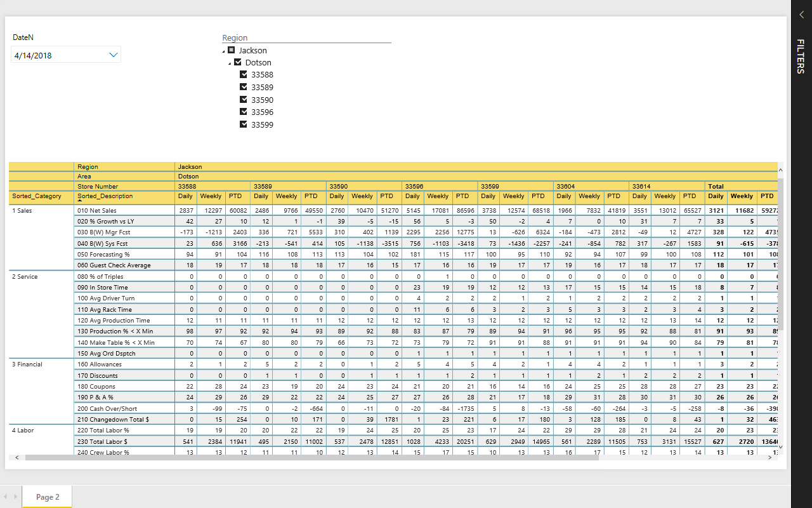Open the FILTERS pane label
This screenshot has height=508, width=812.
pyautogui.click(x=801, y=56)
